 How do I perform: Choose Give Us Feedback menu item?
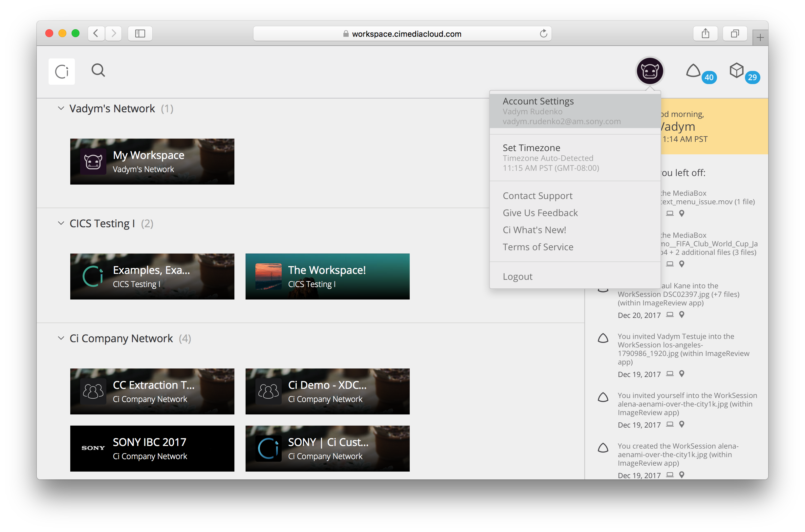[x=540, y=212]
